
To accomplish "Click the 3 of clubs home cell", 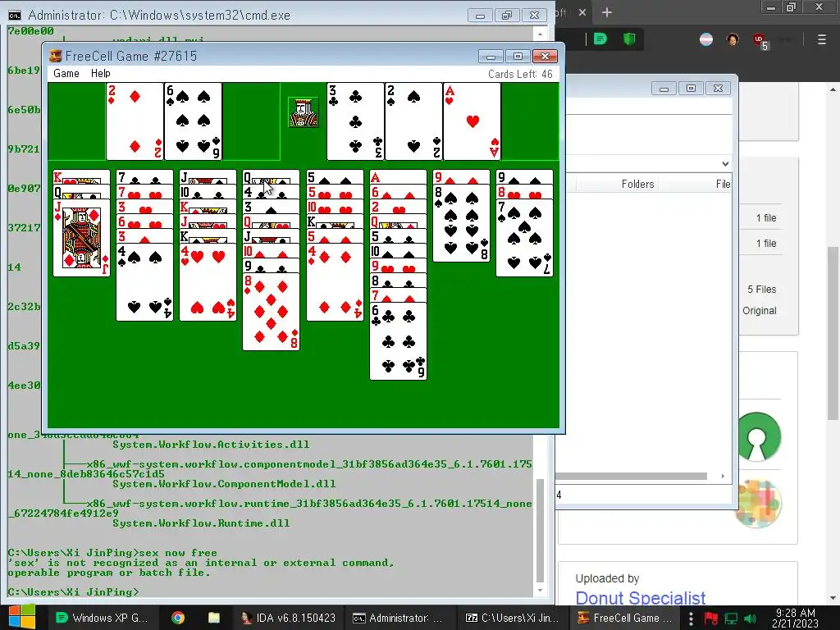I will click(355, 121).
